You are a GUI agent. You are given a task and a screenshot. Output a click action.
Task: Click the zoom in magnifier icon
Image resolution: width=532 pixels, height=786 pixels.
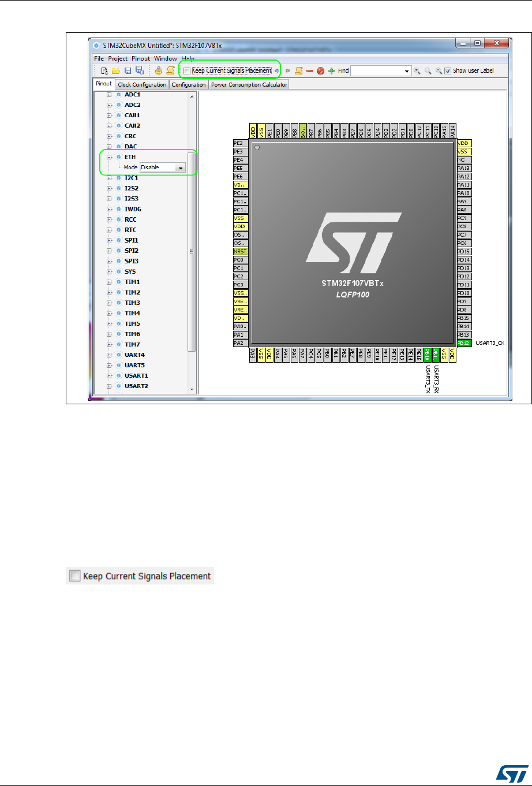[418, 71]
